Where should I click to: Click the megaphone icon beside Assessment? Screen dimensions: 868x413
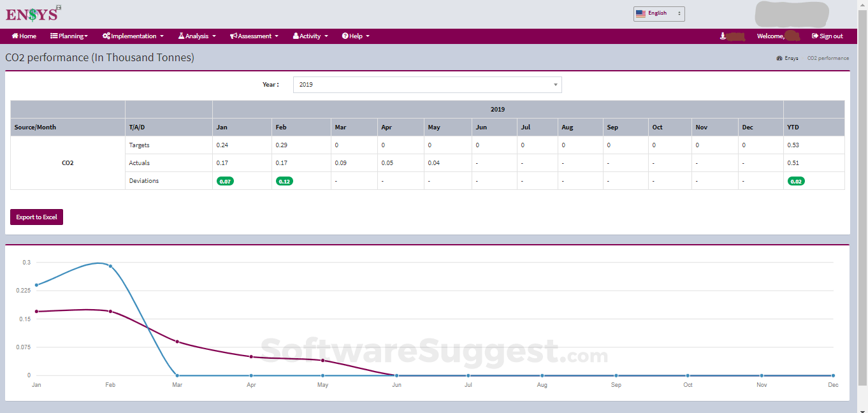tap(233, 36)
